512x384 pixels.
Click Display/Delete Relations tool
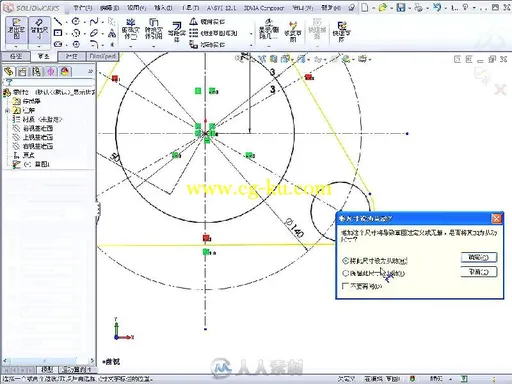click(269, 30)
